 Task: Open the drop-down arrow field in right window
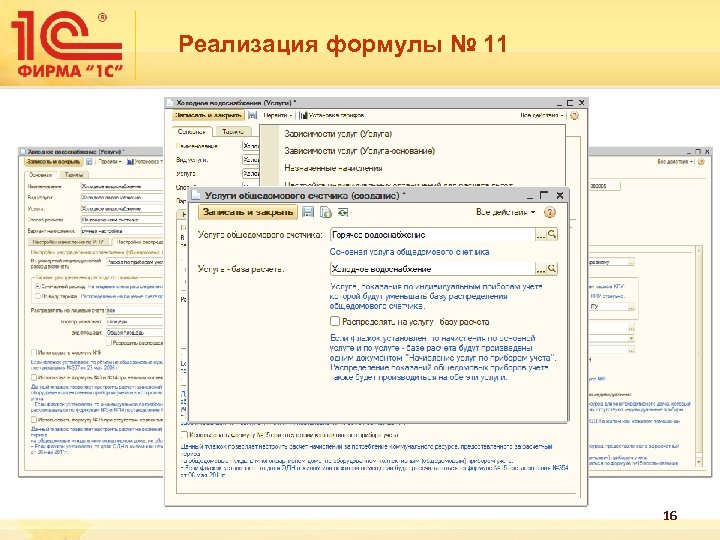pyautogui.click(x=631, y=338)
